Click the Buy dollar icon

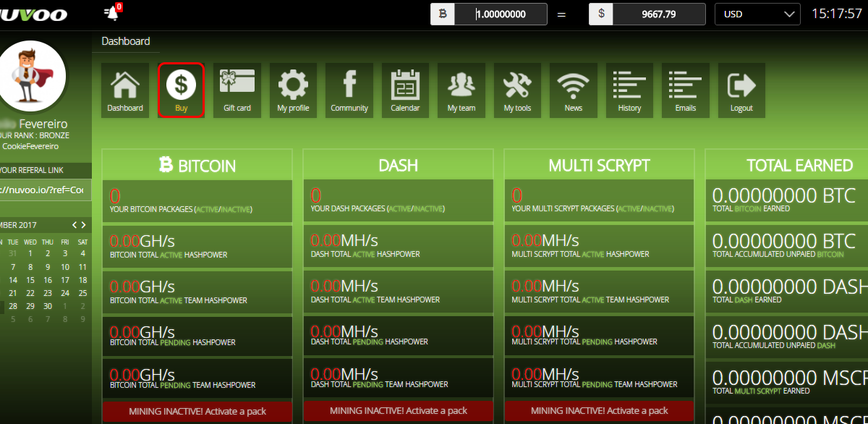pyautogui.click(x=181, y=90)
